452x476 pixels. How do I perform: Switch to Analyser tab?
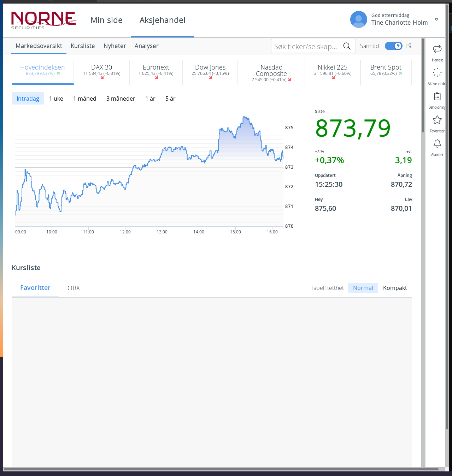pyautogui.click(x=146, y=46)
